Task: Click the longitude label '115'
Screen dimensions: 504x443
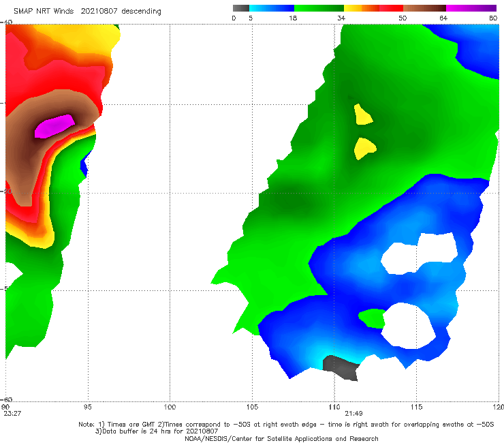Action: tap(416, 407)
